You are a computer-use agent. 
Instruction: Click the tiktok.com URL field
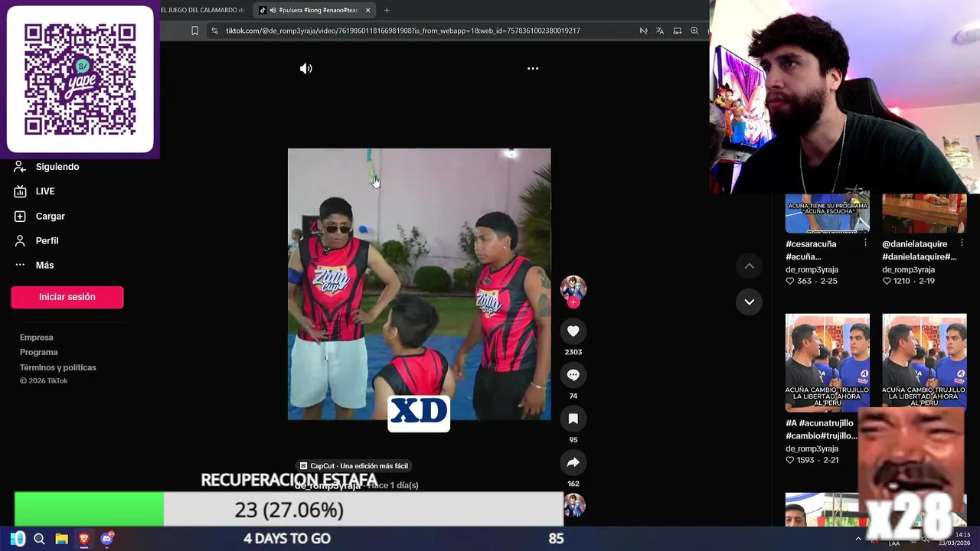click(403, 31)
